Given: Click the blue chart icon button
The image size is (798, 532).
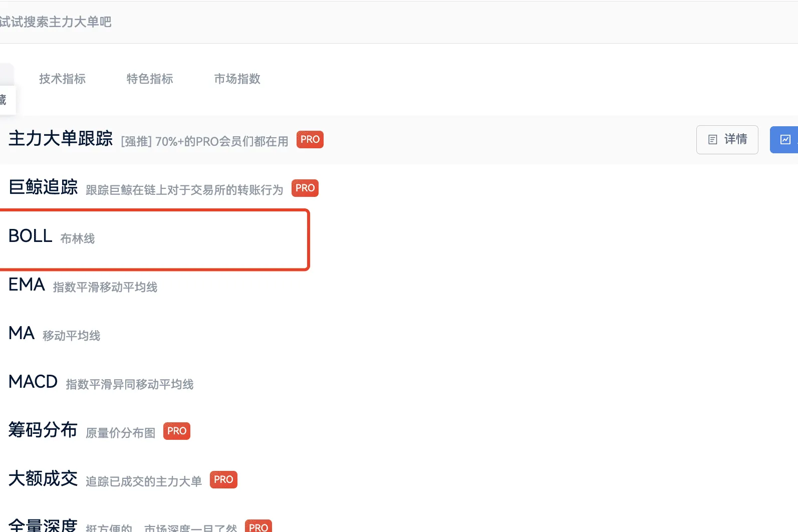Looking at the screenshot, I should 784,139.
